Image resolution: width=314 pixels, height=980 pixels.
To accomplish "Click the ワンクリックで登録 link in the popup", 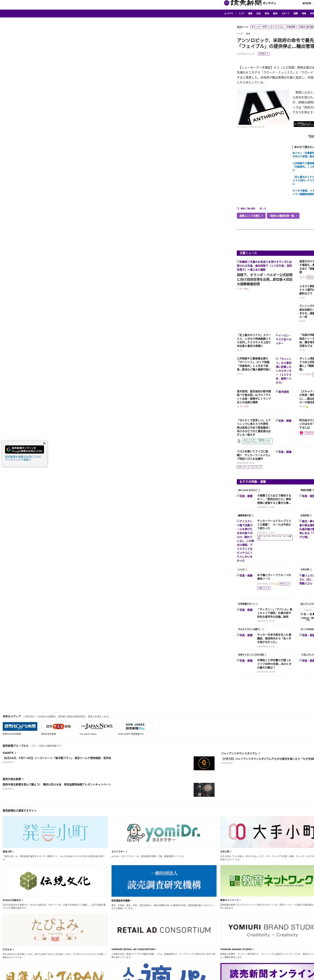I will (x=18, y=460).
